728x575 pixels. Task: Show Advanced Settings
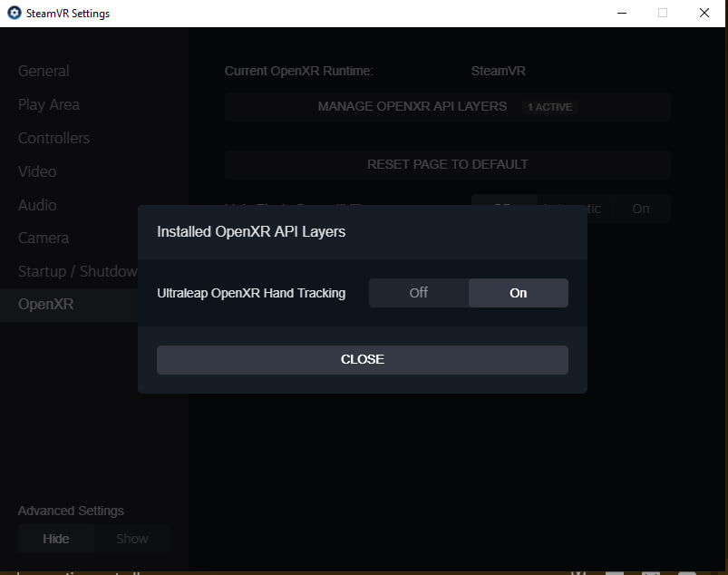coord(132,539)
